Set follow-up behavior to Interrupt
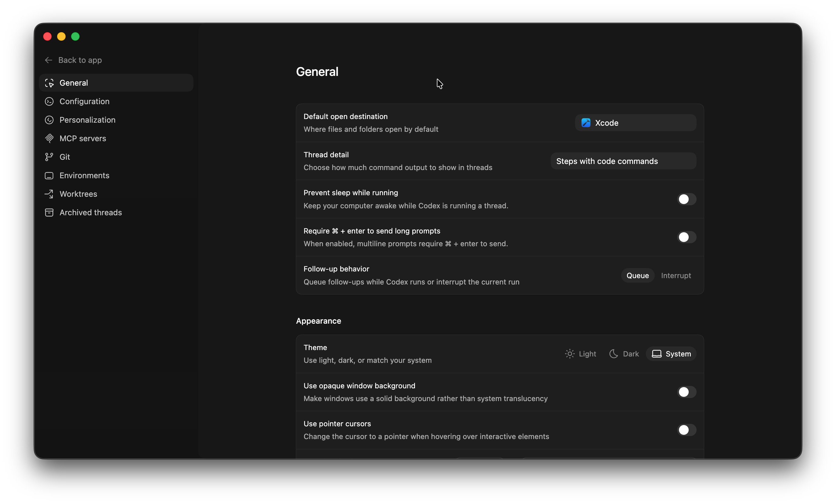Image resolution: width=836 pixels, height=504 pixels. pos(676,275)
